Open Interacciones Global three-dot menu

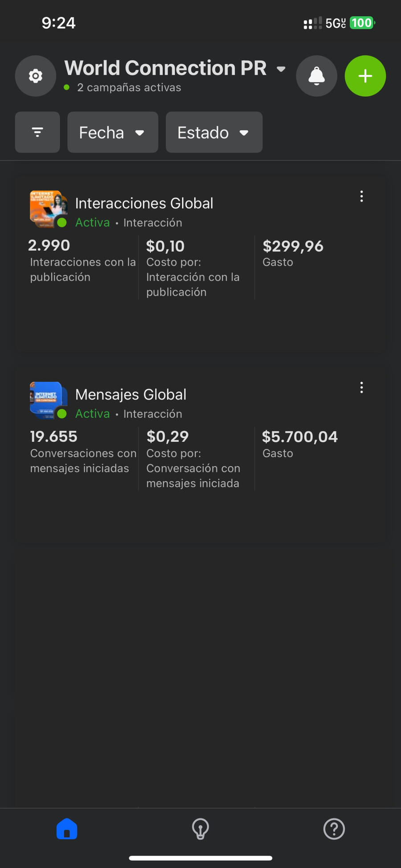pyautogui.click(x=361, y=196)
